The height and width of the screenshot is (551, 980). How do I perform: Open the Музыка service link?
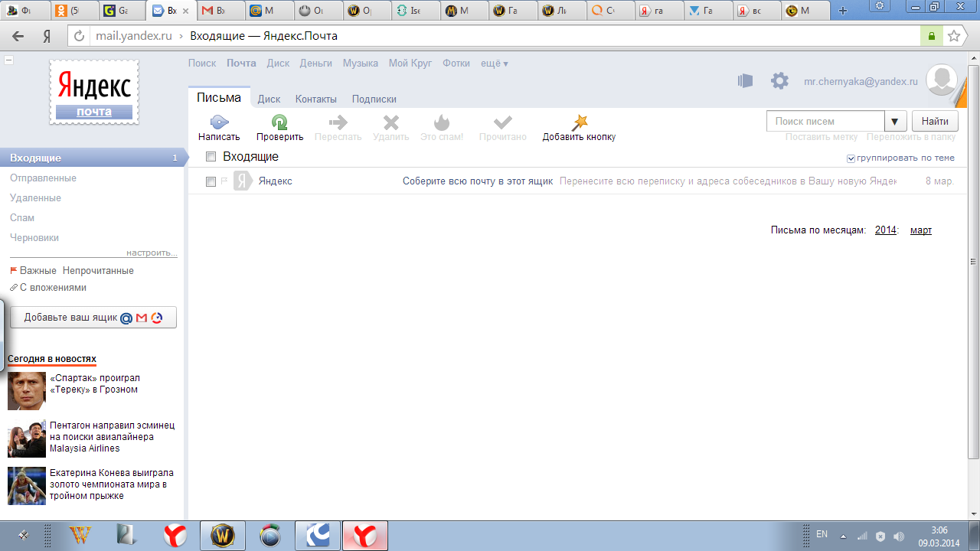361,64
